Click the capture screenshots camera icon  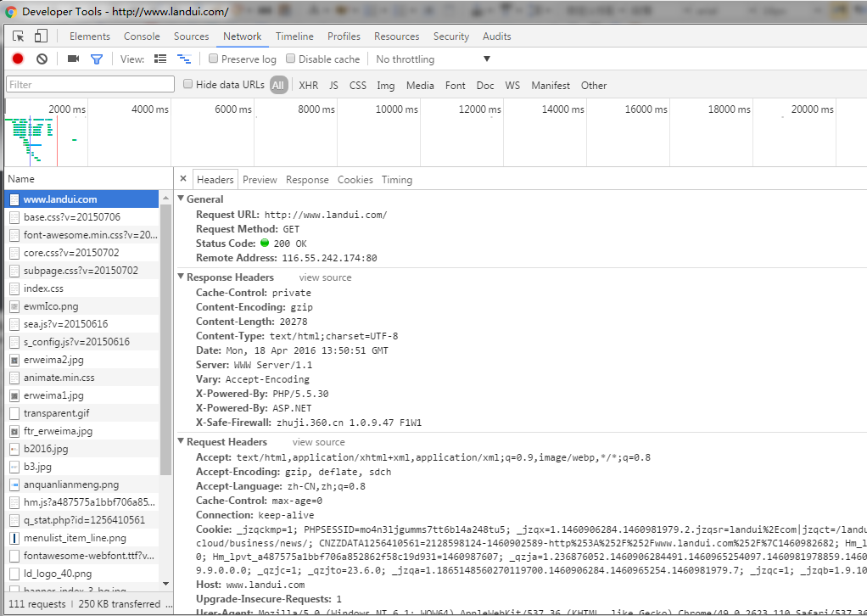pyautogui.click(x=73, y=59)
